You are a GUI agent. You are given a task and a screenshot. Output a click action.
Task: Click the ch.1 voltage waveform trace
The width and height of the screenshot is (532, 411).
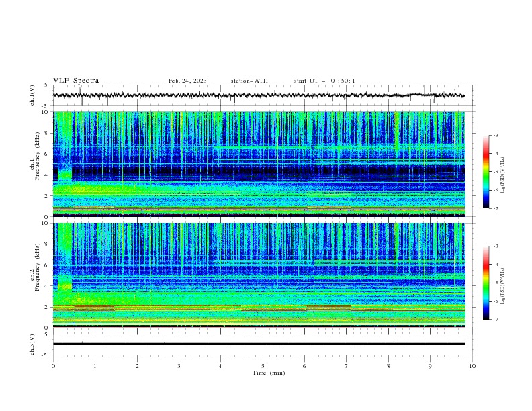click(259, 95)
